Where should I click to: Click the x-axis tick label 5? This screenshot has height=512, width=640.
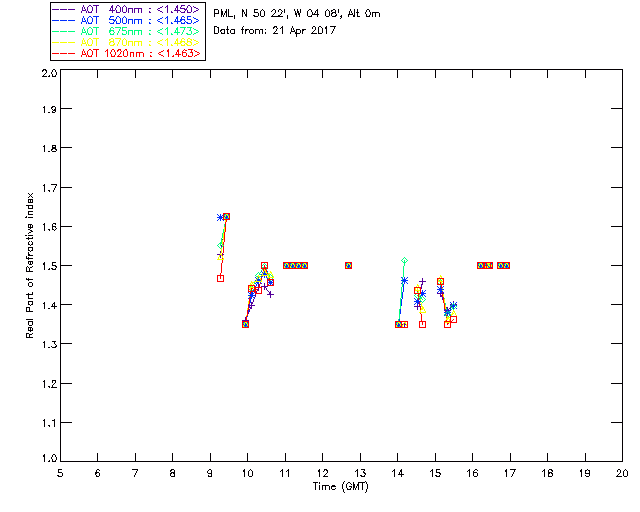60,473
